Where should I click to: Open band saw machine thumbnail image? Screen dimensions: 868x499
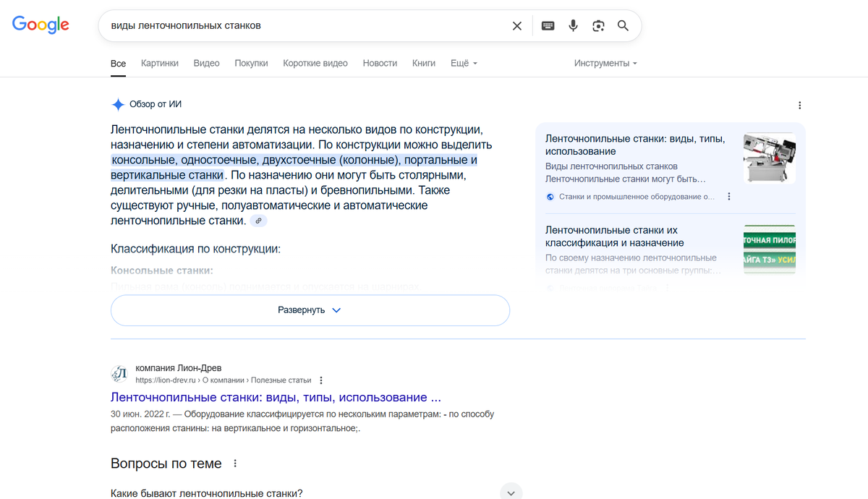pyautogui.click(x=770, y=158)
